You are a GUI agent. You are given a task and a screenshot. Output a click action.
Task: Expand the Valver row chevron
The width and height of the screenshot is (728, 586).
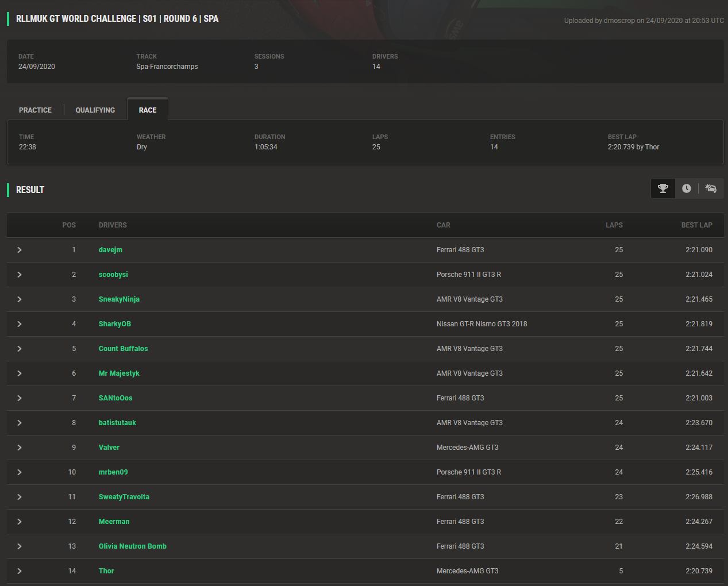point(20,448)
